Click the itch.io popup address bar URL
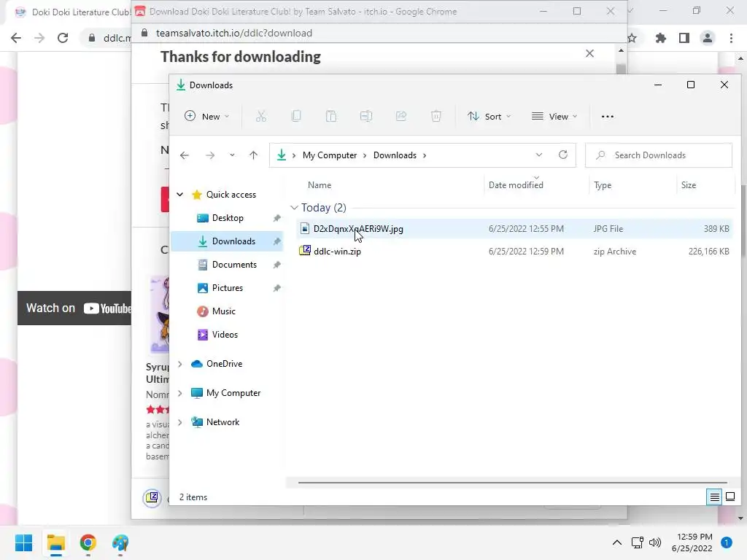The image size is (747, 560). pos(234,33)
